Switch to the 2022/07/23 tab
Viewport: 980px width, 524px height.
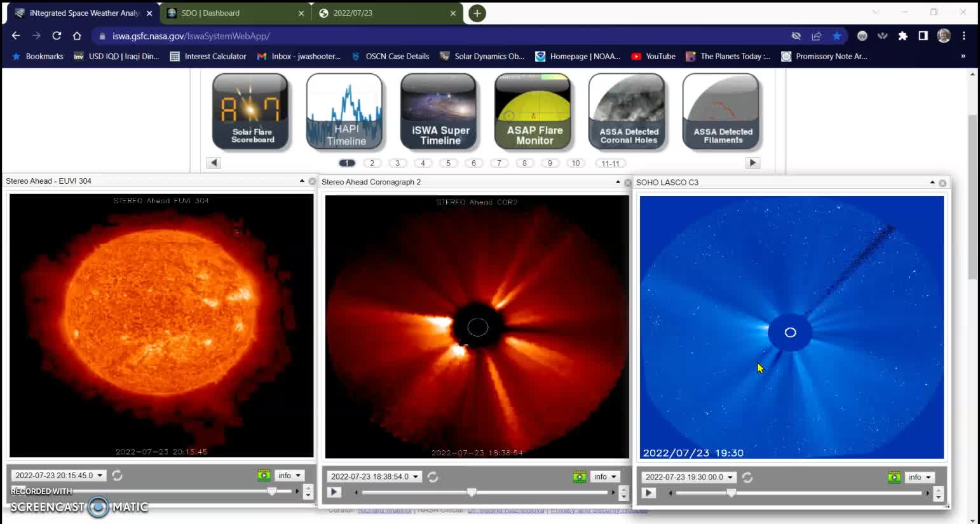(387, 13)
